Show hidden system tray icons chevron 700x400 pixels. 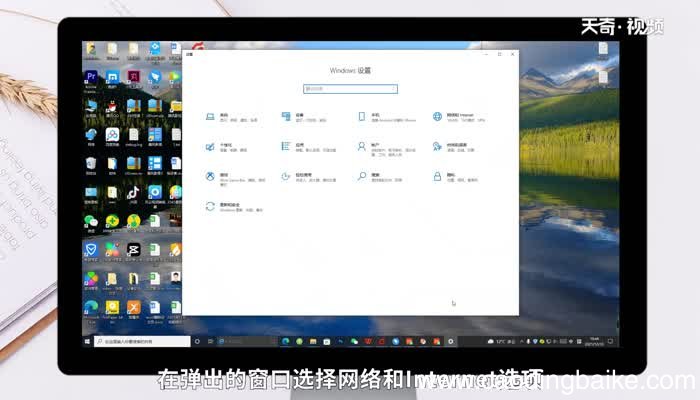click(x=521, y=342)
